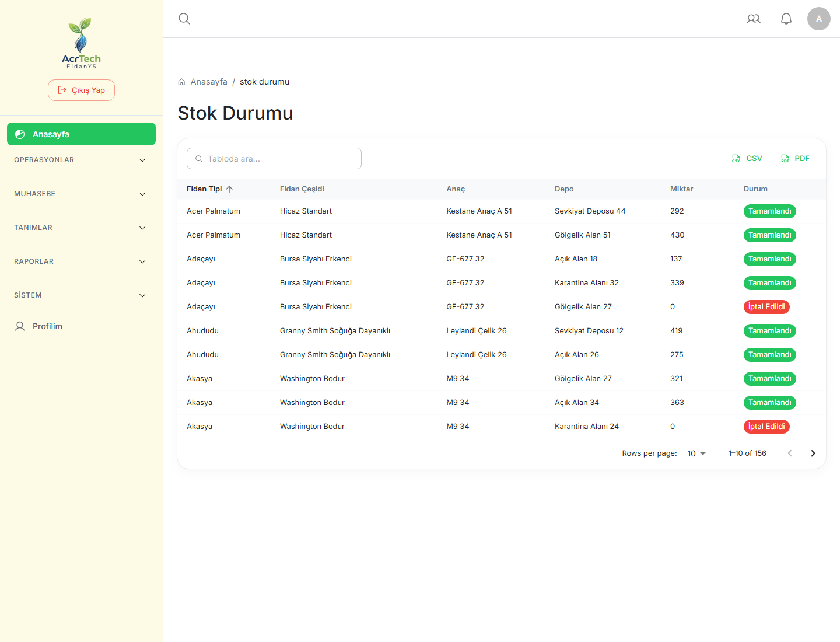Open the users group icon

point(754,19)
